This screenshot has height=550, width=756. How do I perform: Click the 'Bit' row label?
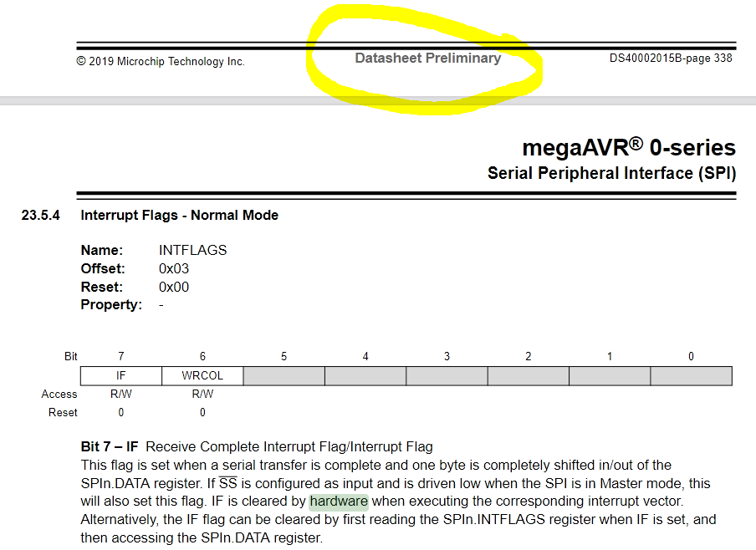(70, 356)
